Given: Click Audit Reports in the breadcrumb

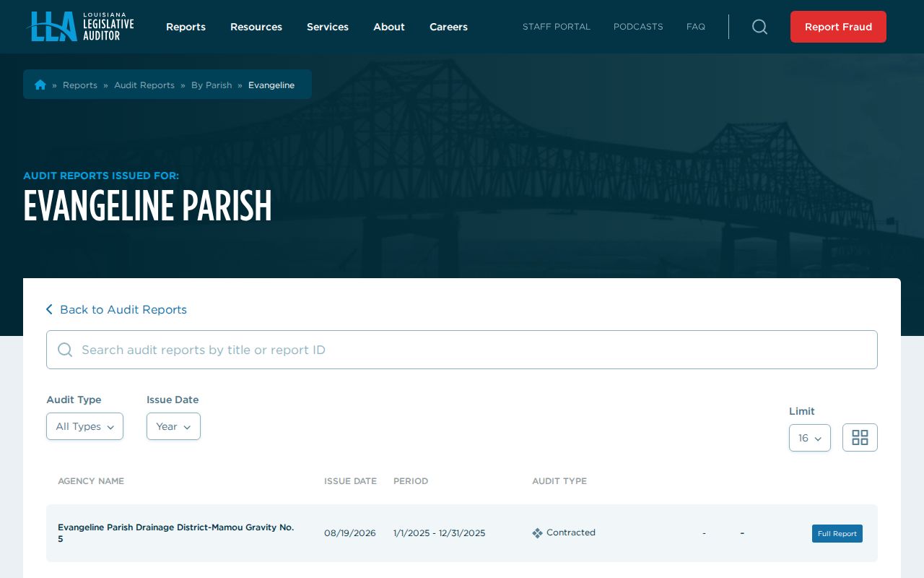Looking at the screenshot, I should tap(144, 85).
